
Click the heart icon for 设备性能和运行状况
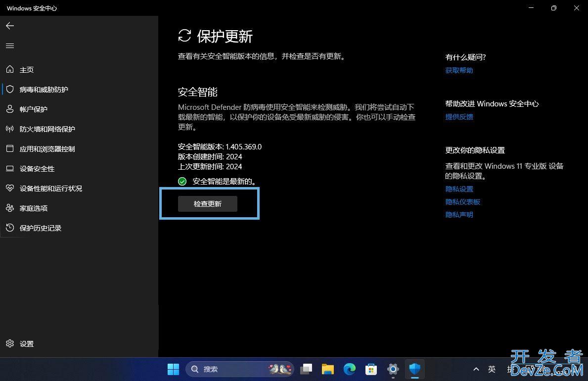click(10, 188)
